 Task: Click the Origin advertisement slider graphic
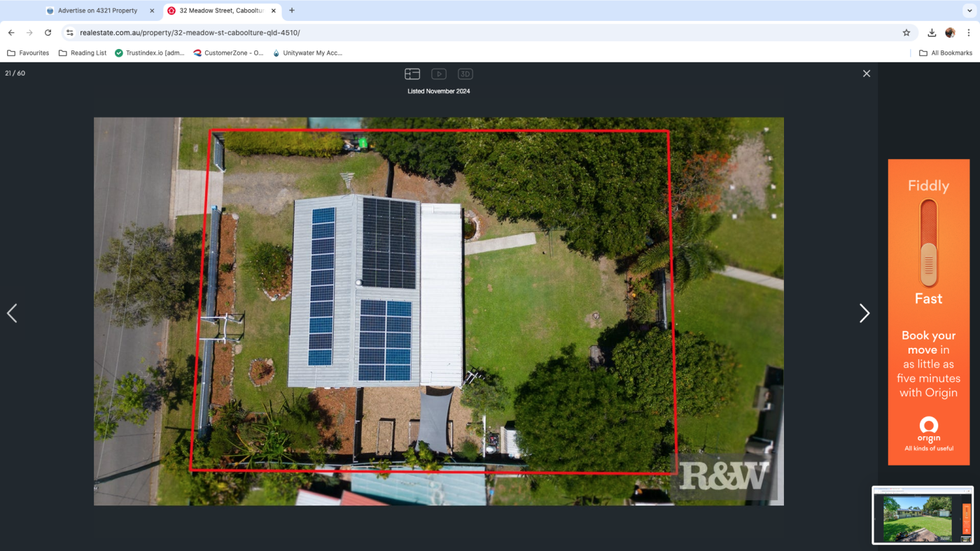928,243
